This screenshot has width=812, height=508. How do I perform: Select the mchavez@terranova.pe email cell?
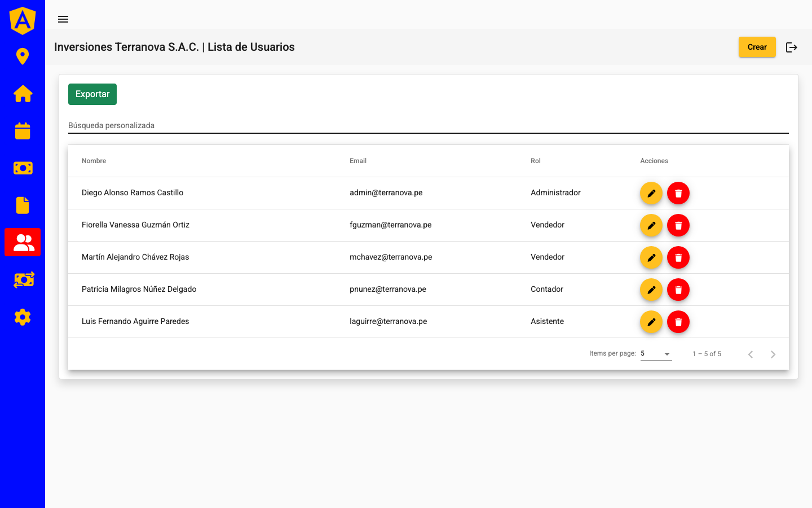point(391,257)
